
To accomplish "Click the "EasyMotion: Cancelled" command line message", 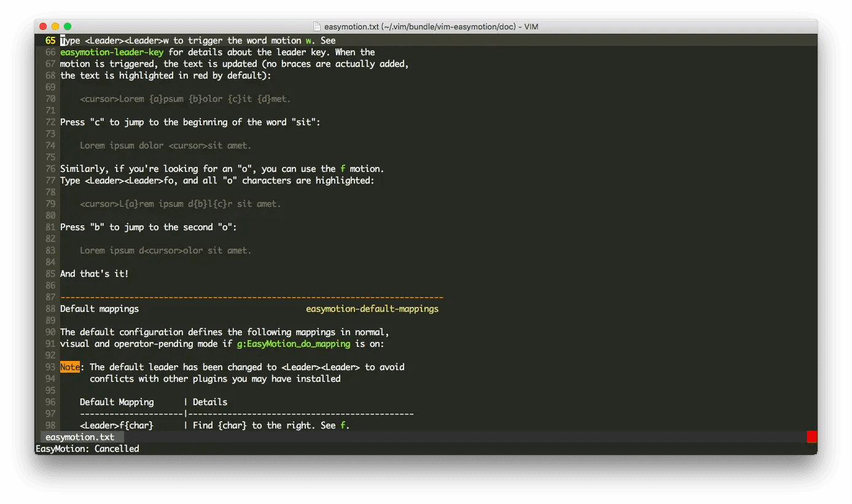I will 87,449.
